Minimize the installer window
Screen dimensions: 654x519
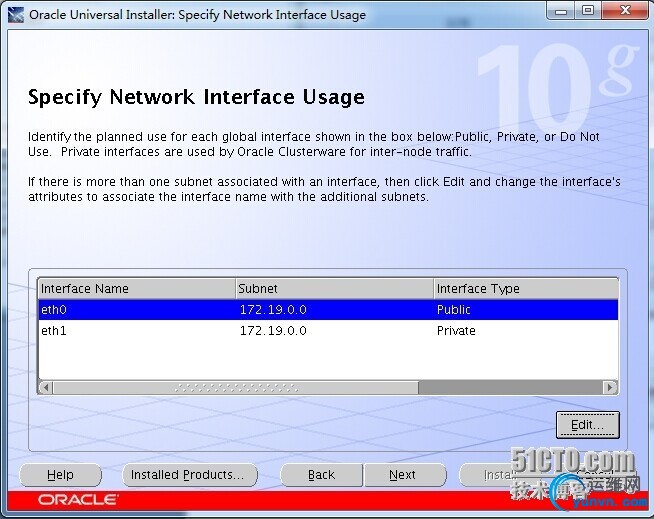561,10
